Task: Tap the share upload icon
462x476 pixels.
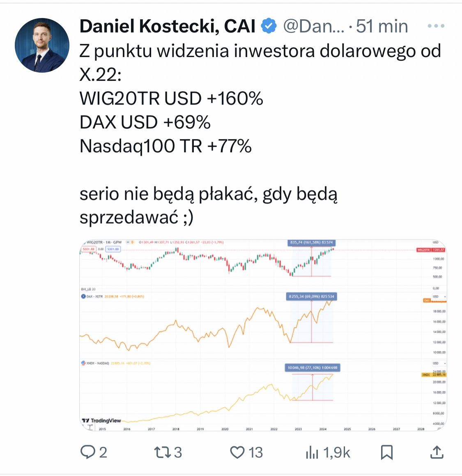Action: point(437,452)
